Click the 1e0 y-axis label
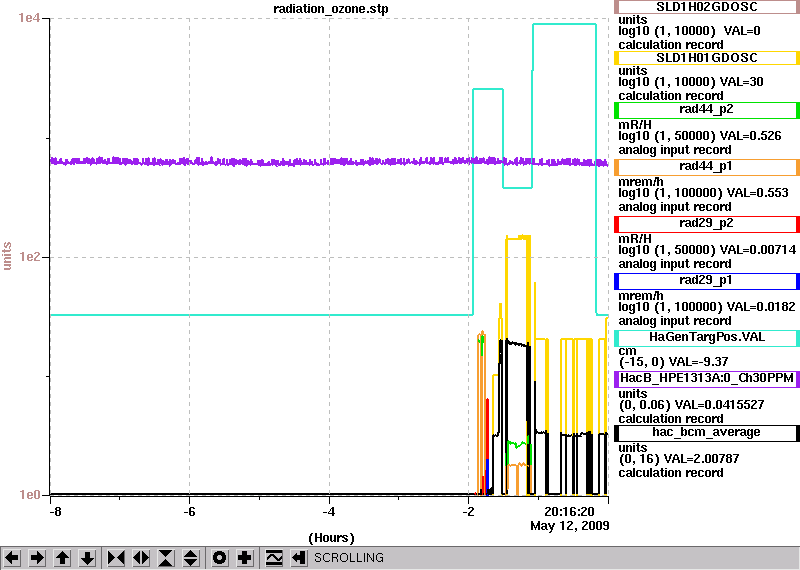Screen dimensions: 800x570 pyautogui.click(x=28, y=494)
